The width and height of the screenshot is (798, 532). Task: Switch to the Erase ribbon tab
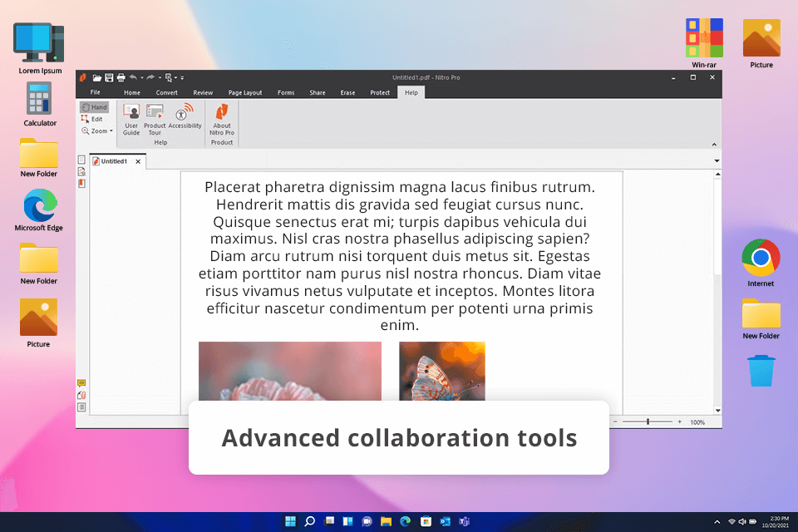[x=347, y=92]
